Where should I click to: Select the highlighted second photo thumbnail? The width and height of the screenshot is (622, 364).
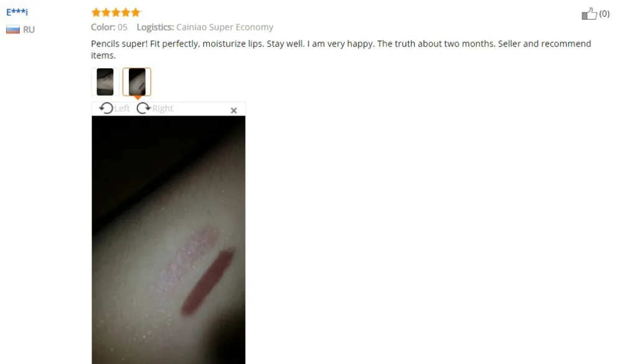click(137, 82)
